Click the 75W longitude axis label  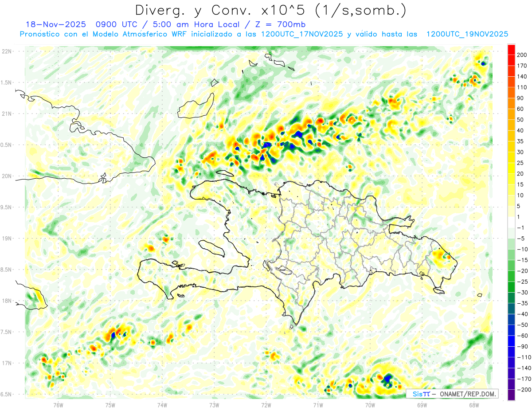coord(110,404)
